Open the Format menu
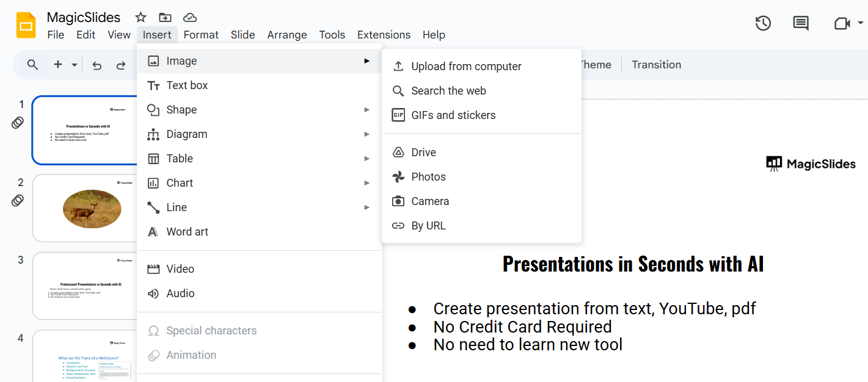This screenshot has height=382, width=868. tap(201, 35)
